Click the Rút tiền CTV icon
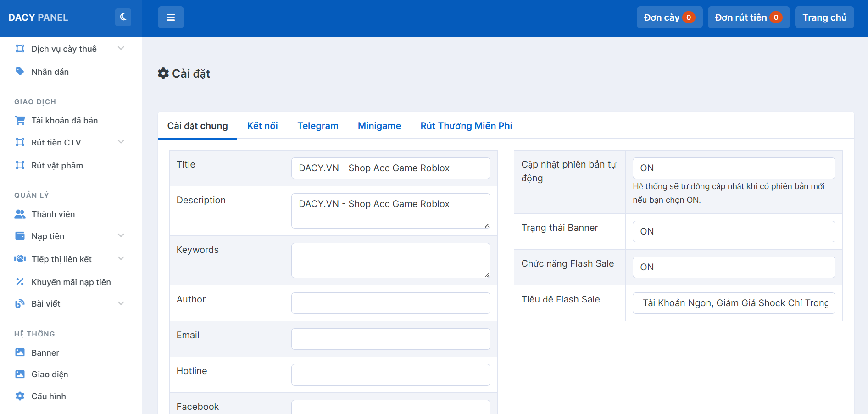 (x=20, y=142)
